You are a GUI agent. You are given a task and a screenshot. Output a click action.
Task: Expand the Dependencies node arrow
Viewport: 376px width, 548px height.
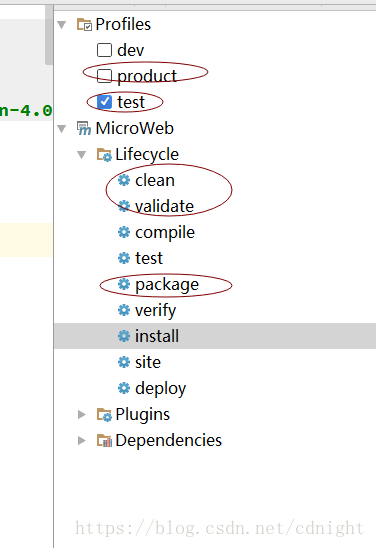click(x=82, y=440)
